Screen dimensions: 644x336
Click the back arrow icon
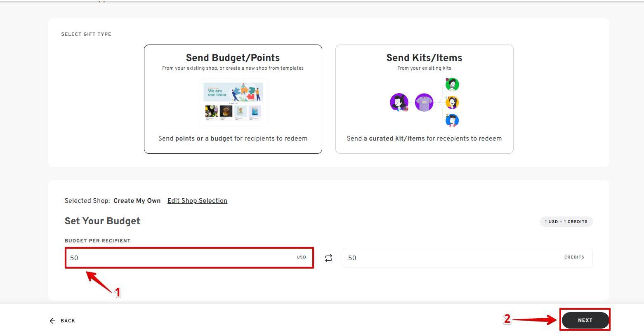coord(52,321)
